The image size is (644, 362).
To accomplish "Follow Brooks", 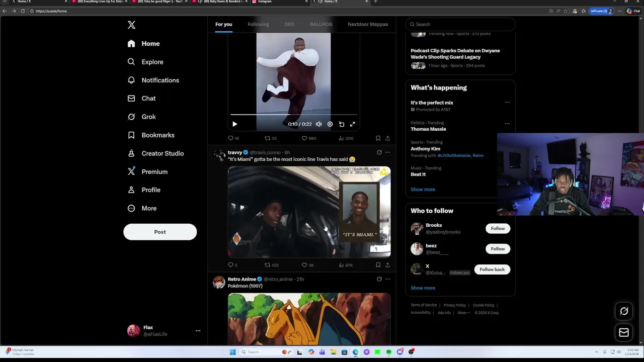I will point(498,229).
